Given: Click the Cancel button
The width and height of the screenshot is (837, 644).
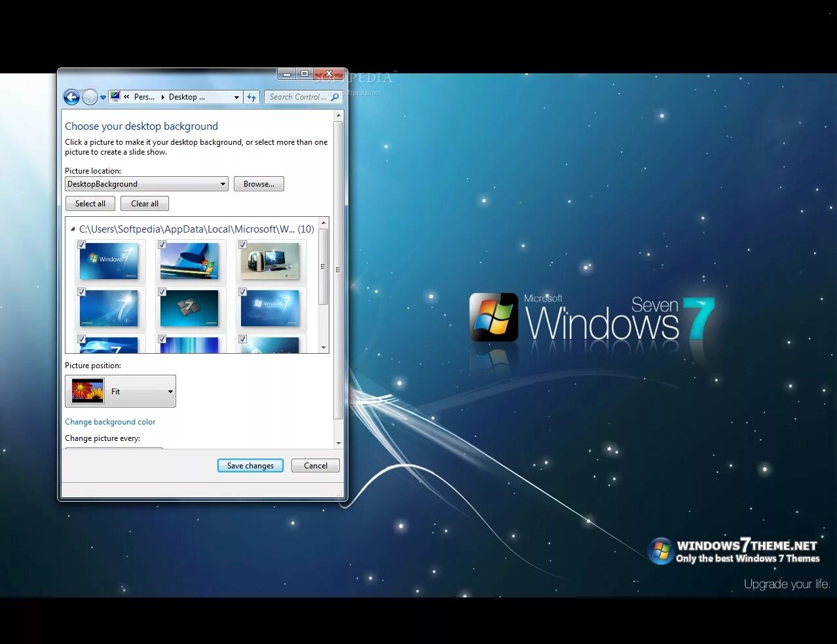Looking at the screenshot, I should 316,466.
